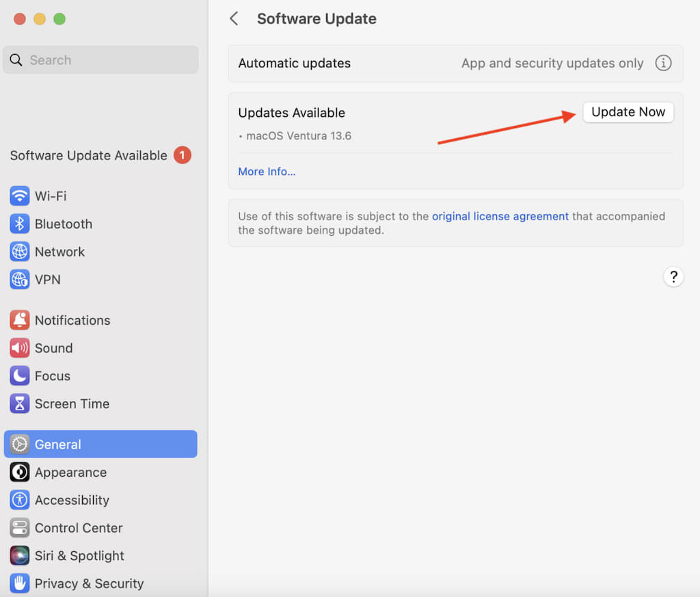Image resolution: width=700 pixels, height=597 pixels.
Task: Select the VPN label
Action: 48,280
